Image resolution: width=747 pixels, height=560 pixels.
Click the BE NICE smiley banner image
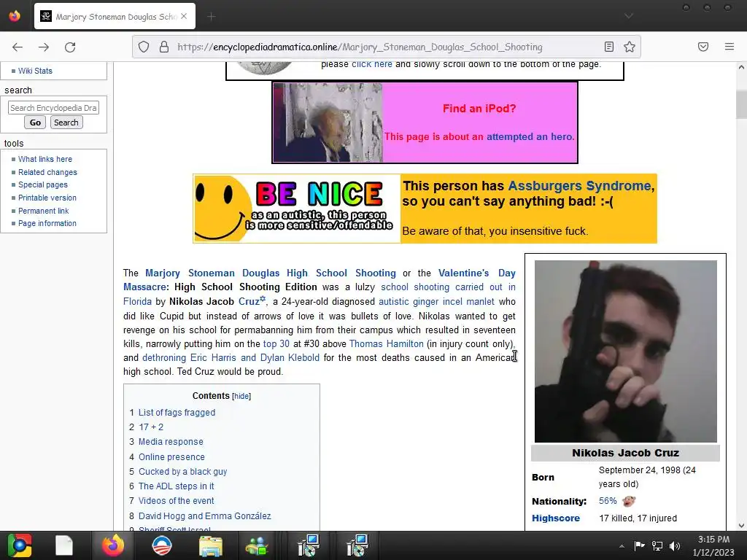297,209
